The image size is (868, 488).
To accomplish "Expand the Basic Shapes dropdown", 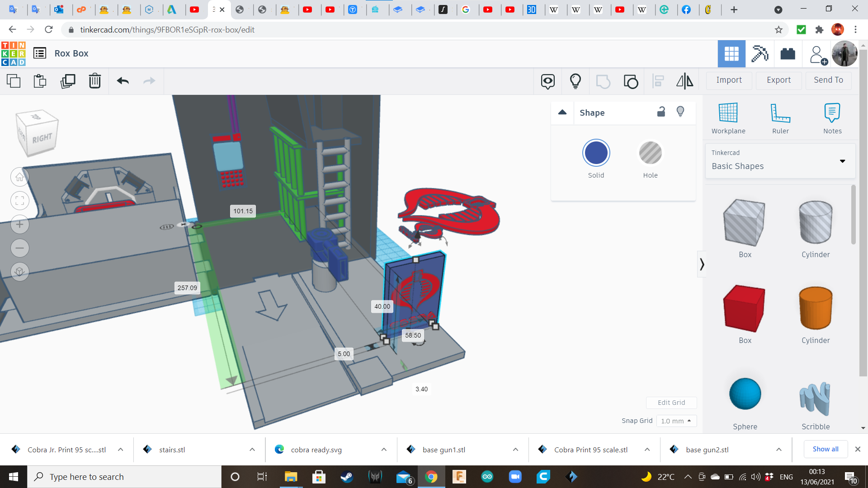I will (842, 161).
